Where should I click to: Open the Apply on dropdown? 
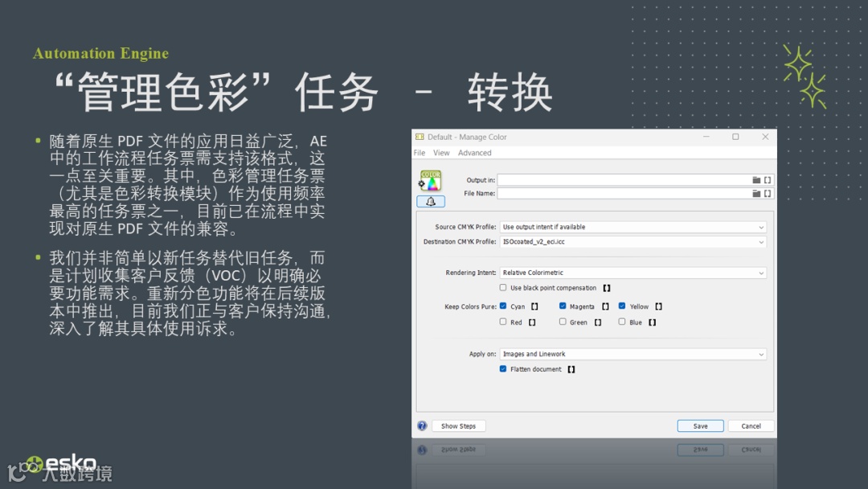click(633, 354)
